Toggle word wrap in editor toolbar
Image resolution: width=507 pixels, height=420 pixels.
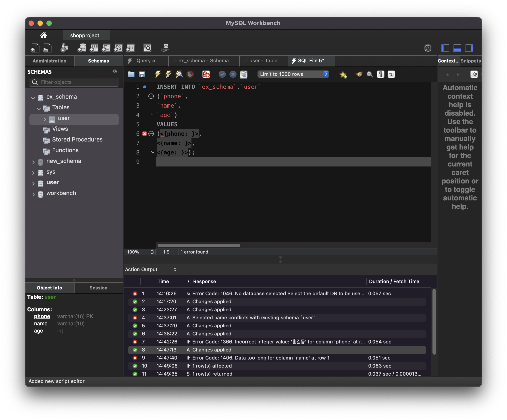(x=391, y=74)
